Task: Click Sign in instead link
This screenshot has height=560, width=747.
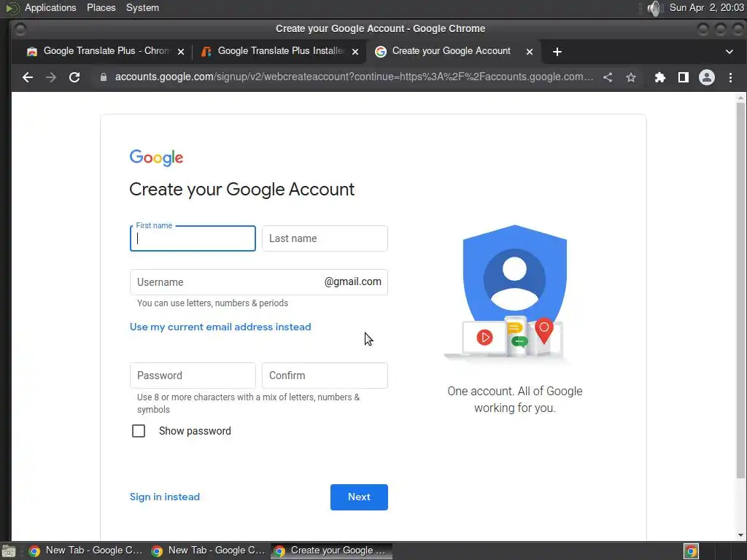Action: 165,497
